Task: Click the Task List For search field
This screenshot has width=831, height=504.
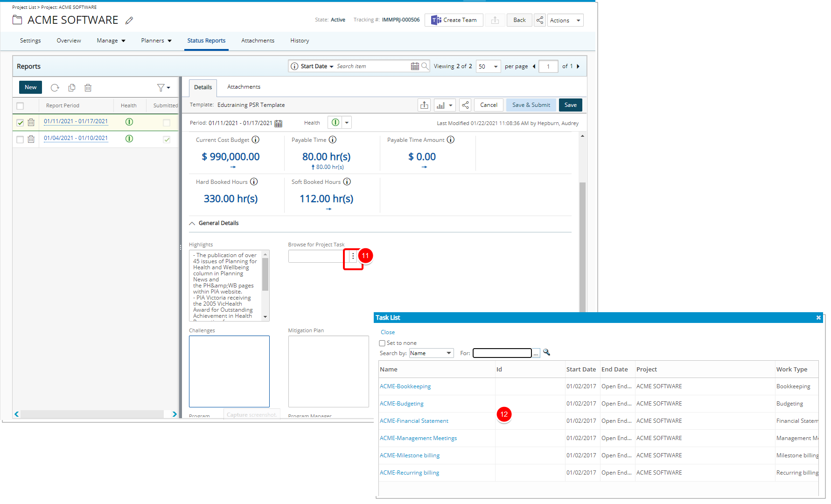Action: click(502, 353)
